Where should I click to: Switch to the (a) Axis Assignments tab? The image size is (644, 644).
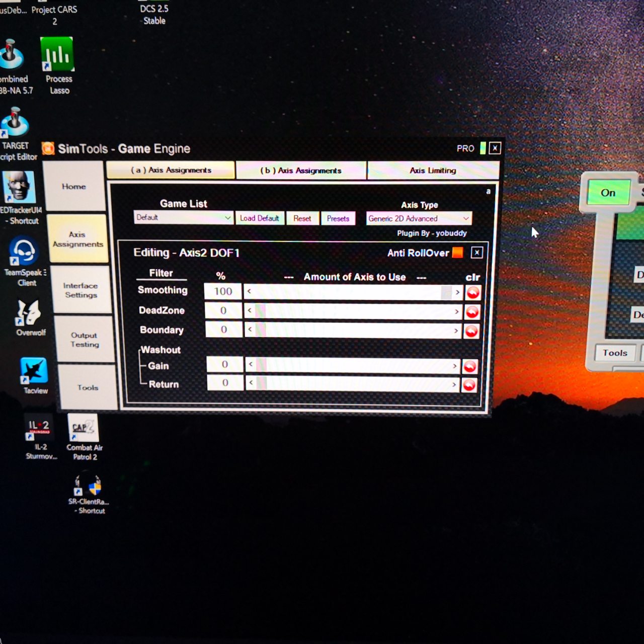171,170
